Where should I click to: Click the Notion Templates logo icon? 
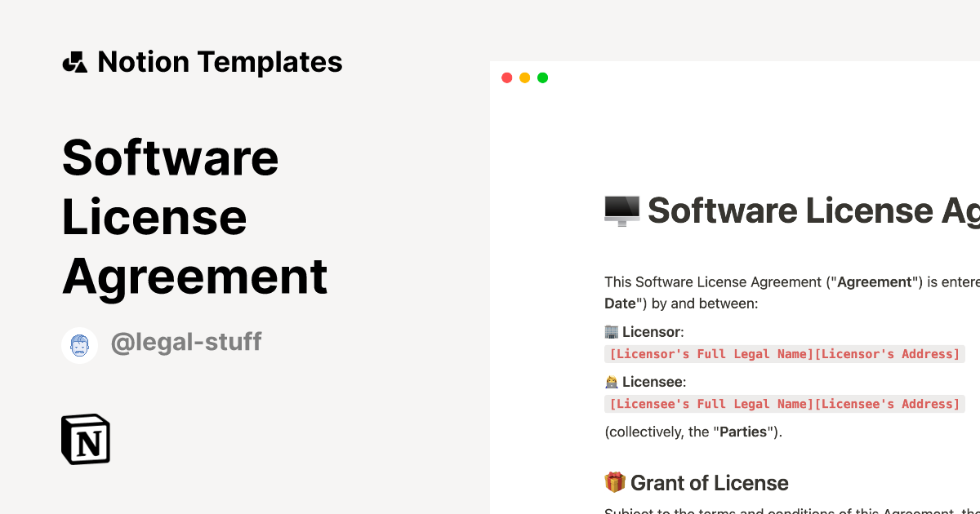pyautogui.click(x=76, y=61)
